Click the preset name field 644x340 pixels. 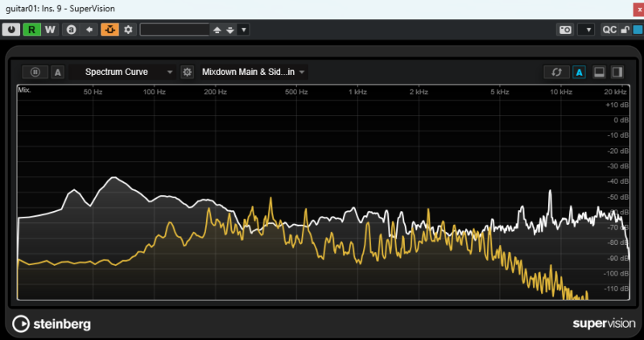click(175, 30)
